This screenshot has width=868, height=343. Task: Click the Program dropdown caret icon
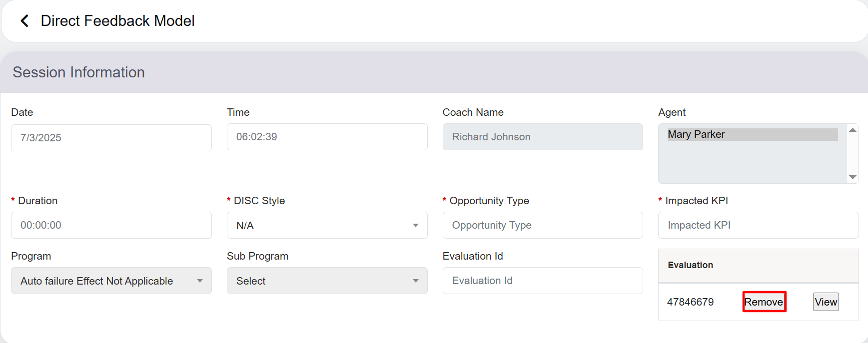199,281
